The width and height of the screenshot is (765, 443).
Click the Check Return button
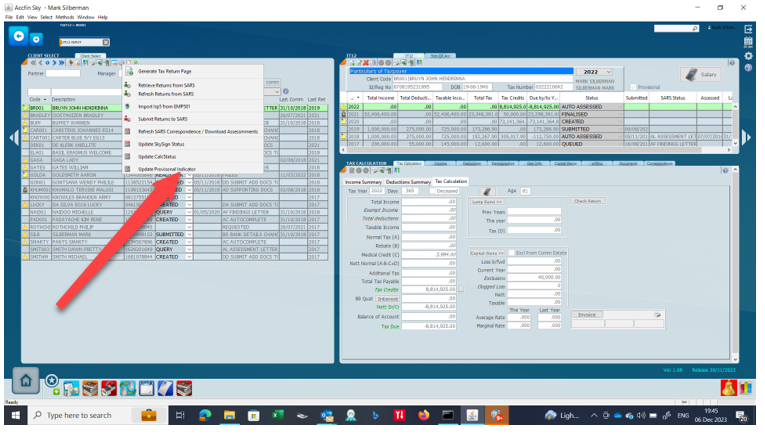pyautogui.click(x=587, y=201)
